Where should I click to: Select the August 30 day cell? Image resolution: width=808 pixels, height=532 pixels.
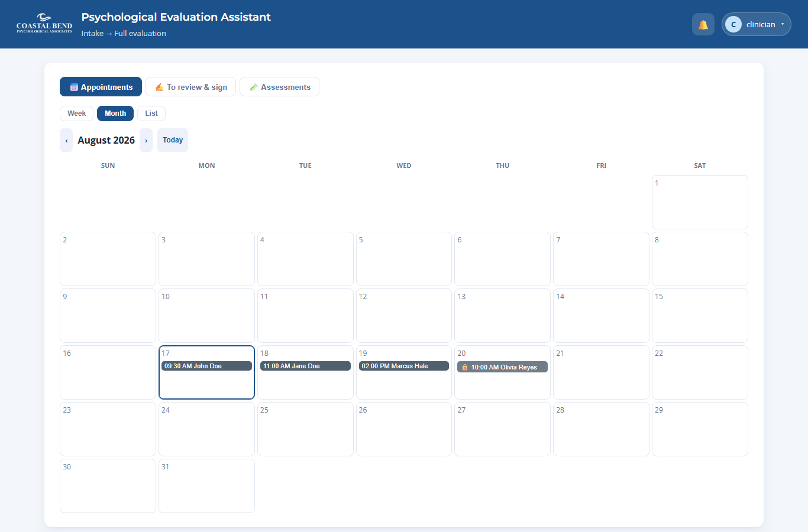pos(108,486)
